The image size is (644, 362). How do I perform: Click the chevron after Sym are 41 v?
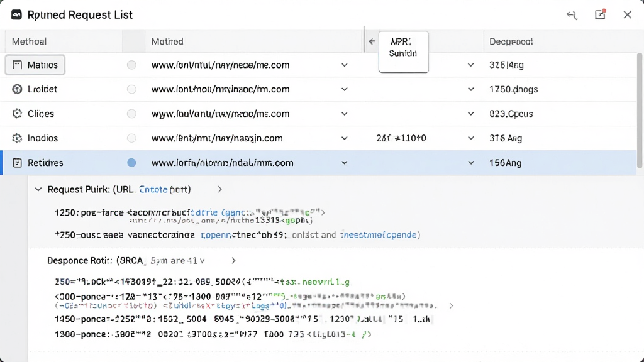point(233,261)
